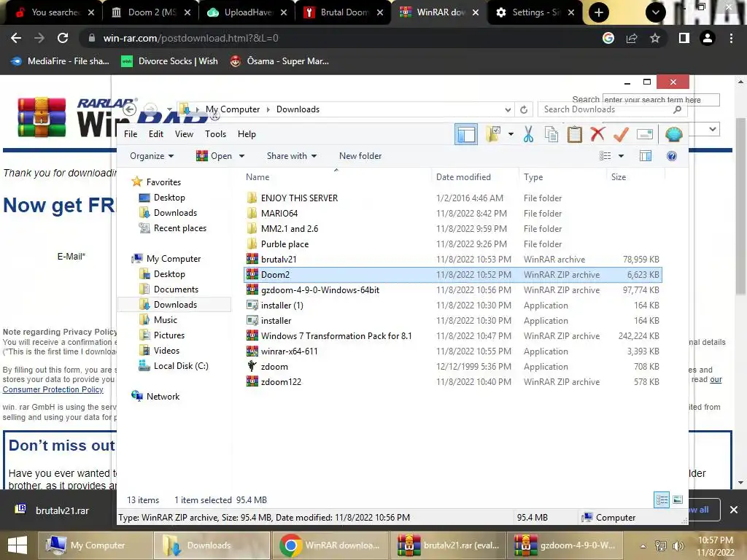Bookmark this page with the star
The height and width of the screenshot is (560, 747).
[x=655, y=38]
